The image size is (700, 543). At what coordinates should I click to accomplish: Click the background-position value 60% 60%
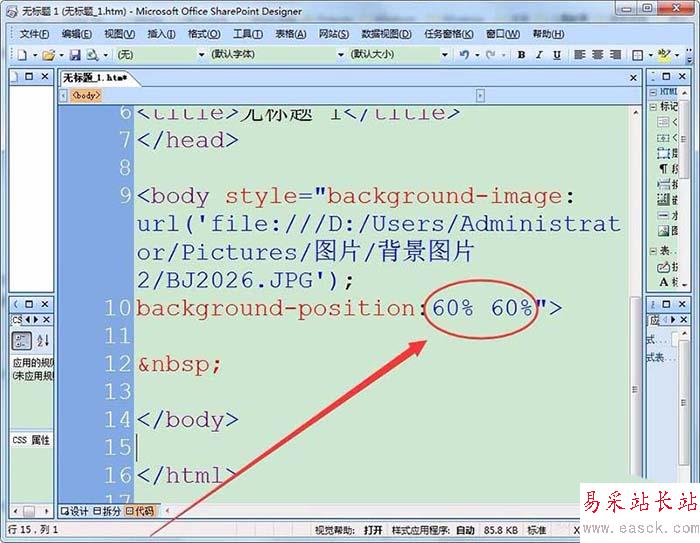tap(482, 308)
